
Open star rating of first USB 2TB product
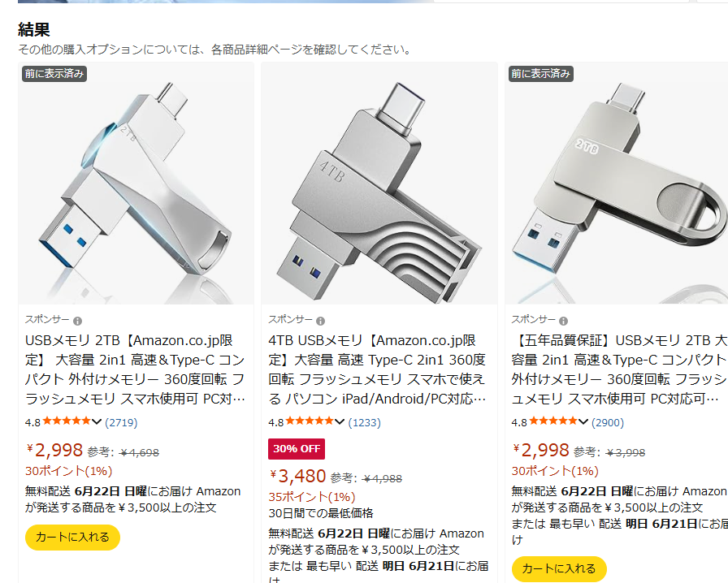[x=67, y=421]
